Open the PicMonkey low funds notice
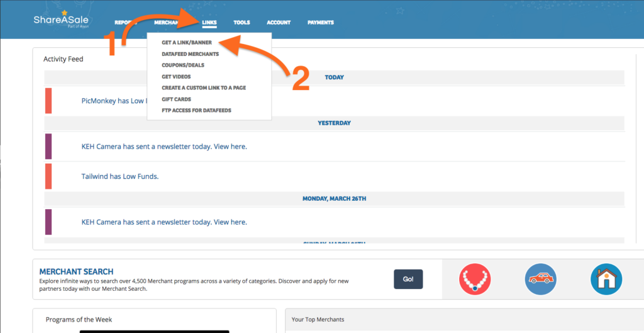This screenshot has width=644, height=333. pyautogui.click(x=114, y=101)
